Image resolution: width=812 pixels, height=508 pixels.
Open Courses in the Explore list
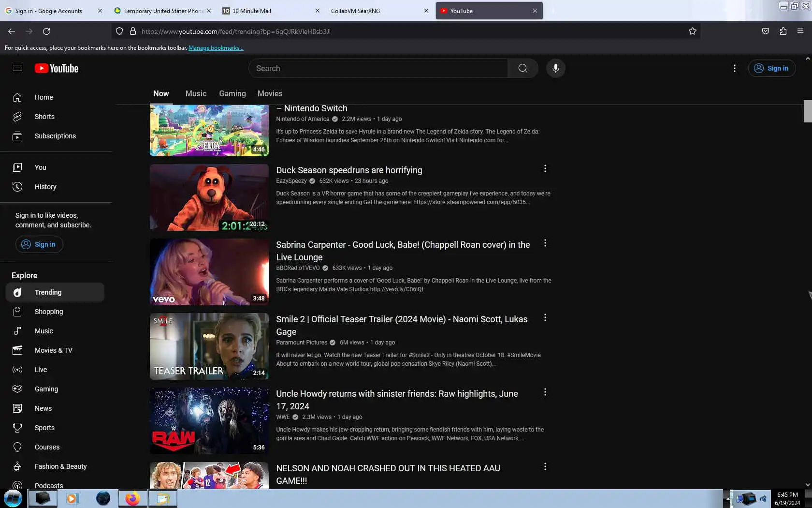(x=55, y=447)
